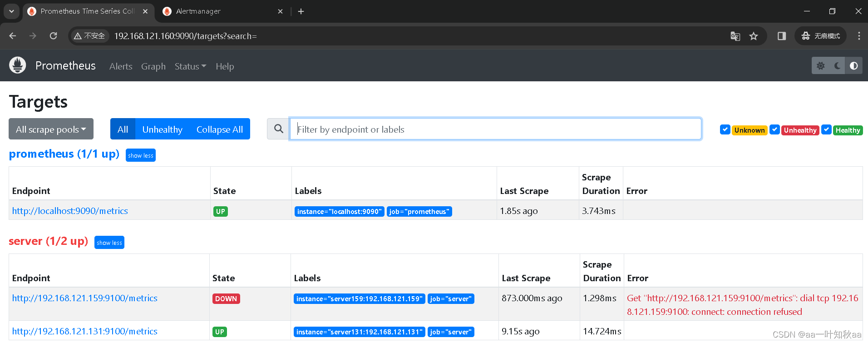
Task: Open the 192.168.121.131:9100 metrics link
Action: point(85,331)
